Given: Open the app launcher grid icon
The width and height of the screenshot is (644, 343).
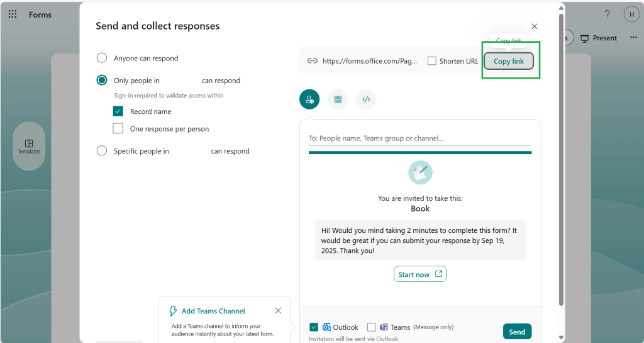Looking at the screenshot, I should pyautogui.click(x=13, y=14).
